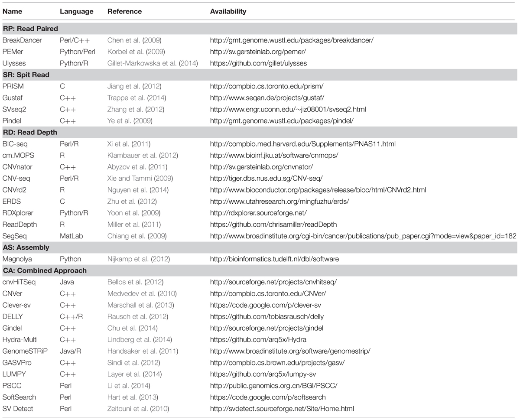Open the RDXplorer sourceforge URL
The width and height of the screenshot is (520, 420).
coord(258,212)
